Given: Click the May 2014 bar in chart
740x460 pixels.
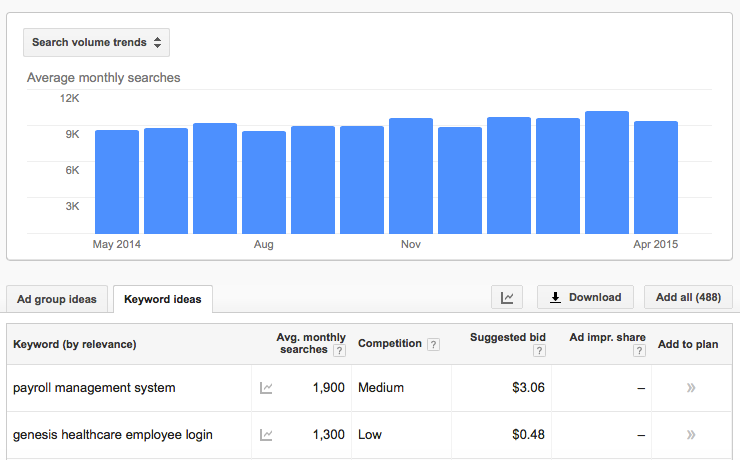Looking at the screenshot, I should [x=117, y=182].
